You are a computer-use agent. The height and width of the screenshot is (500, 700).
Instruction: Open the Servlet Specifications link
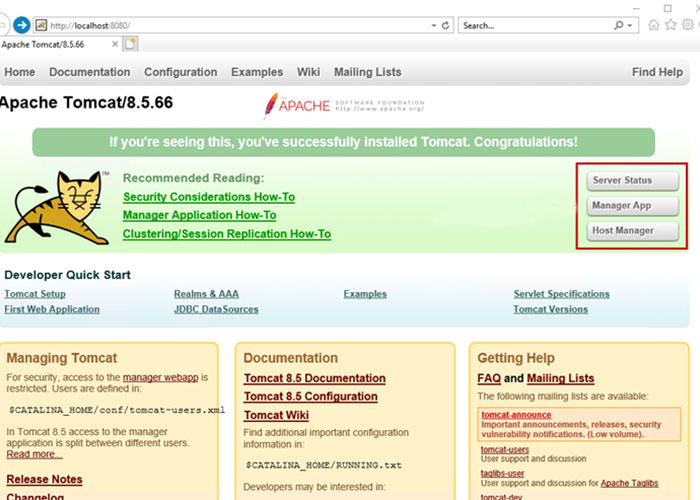[562, 294]
